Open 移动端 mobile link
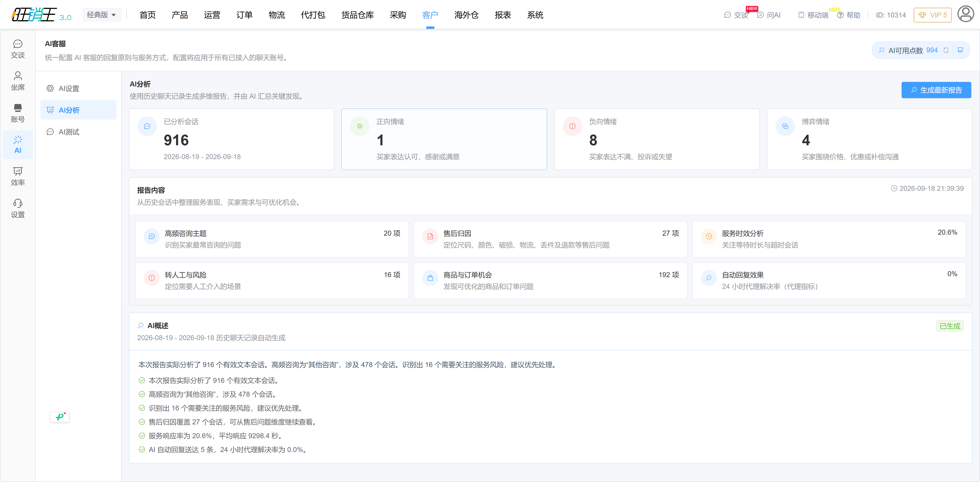This screenshot has height=482, width=980. (813, 15)
